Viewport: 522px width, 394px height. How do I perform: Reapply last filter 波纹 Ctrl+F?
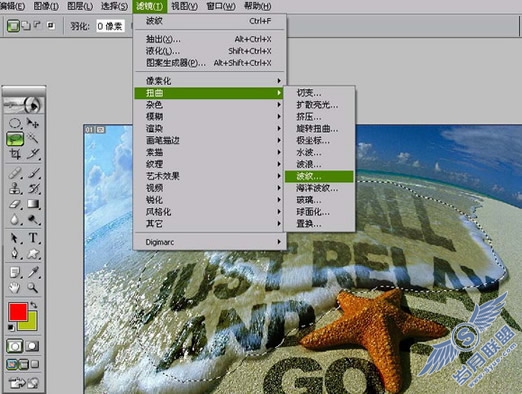click(209, 21)
